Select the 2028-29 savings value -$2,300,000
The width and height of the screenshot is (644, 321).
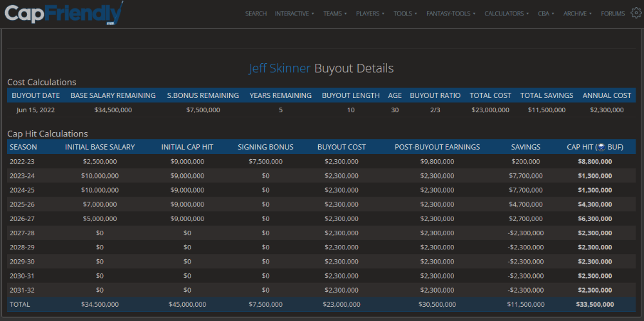click(x=526, y=248)
